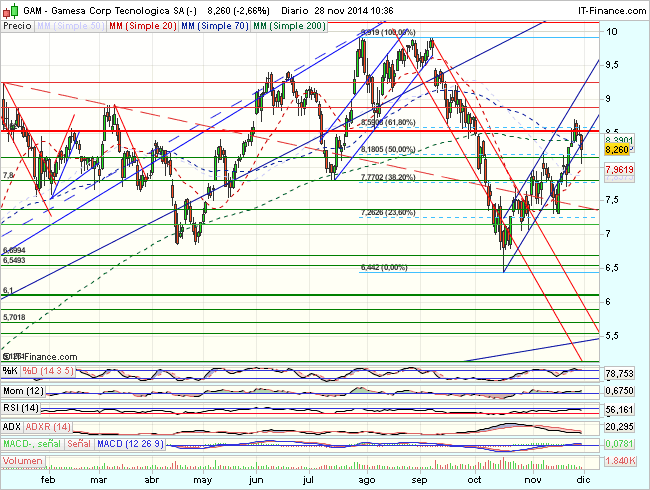Image resolution: width=650 pixels, height=490 pixels.
Task: Click the yellow current price tag 8,260
Action: (617, 150)
